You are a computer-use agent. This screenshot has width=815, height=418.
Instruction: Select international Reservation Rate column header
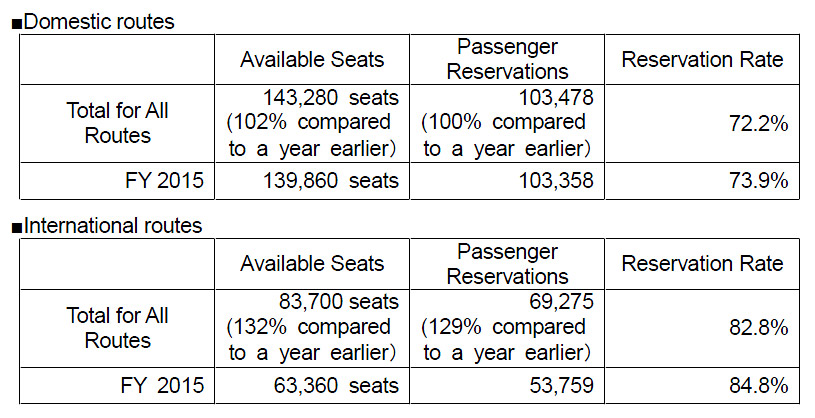coord(702,264)
